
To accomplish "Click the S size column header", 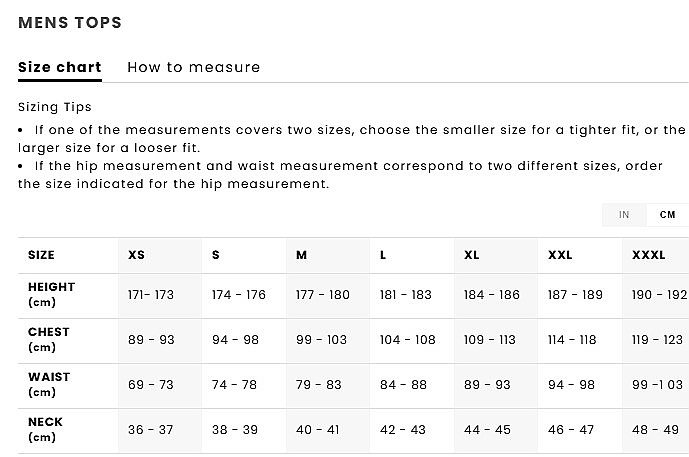I will click(x=216, y=255).
